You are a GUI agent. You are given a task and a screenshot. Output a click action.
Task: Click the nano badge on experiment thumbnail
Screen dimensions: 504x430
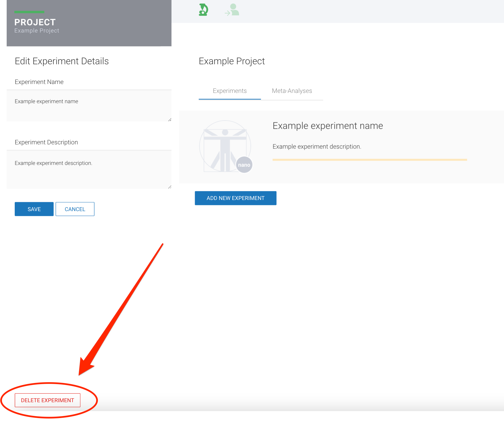click(x=244, y=165)
